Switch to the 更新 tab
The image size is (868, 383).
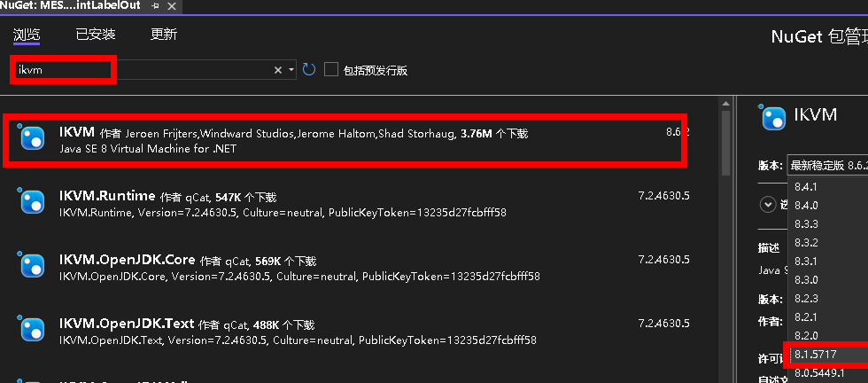point(164,35)
